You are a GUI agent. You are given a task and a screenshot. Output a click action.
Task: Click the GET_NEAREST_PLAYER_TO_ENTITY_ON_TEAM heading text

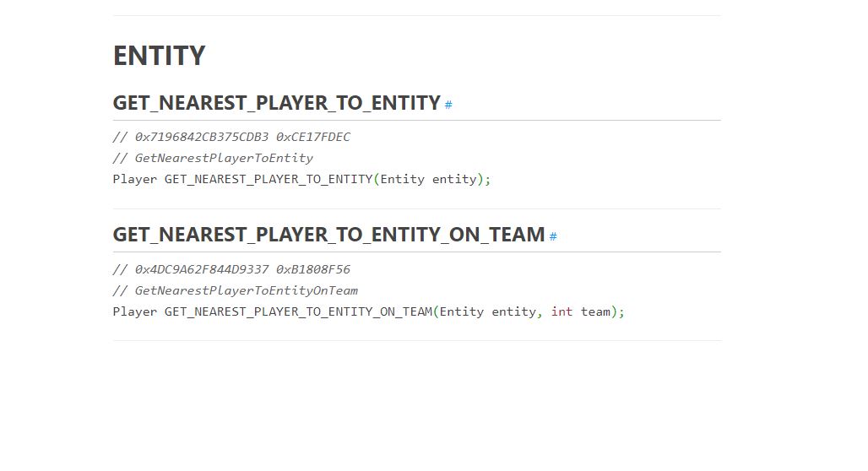coord(328,235)
